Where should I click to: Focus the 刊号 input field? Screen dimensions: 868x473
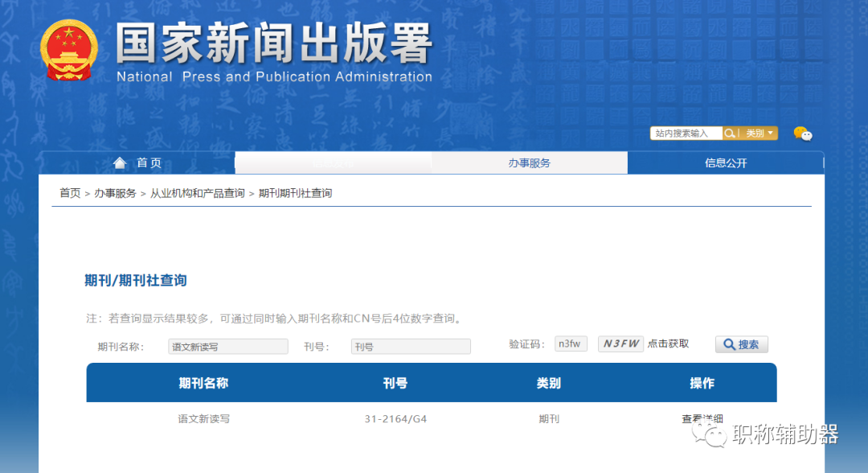coord(411,347)
